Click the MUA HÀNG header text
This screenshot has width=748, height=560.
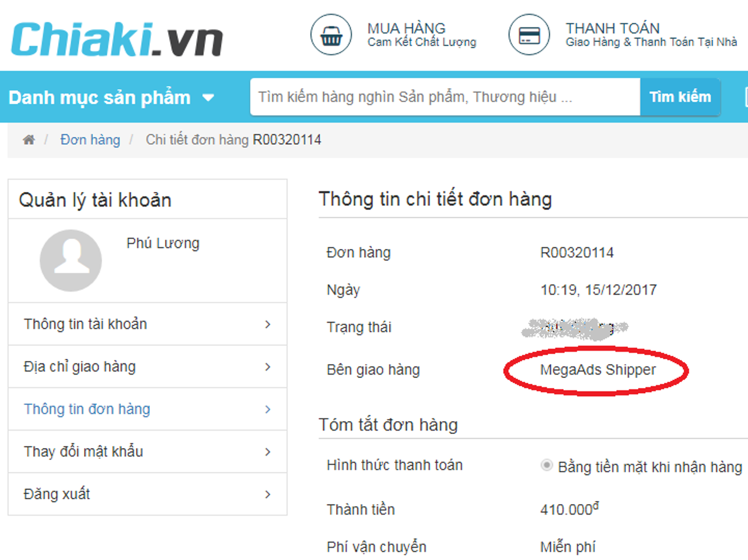click(x=406, y=28)
